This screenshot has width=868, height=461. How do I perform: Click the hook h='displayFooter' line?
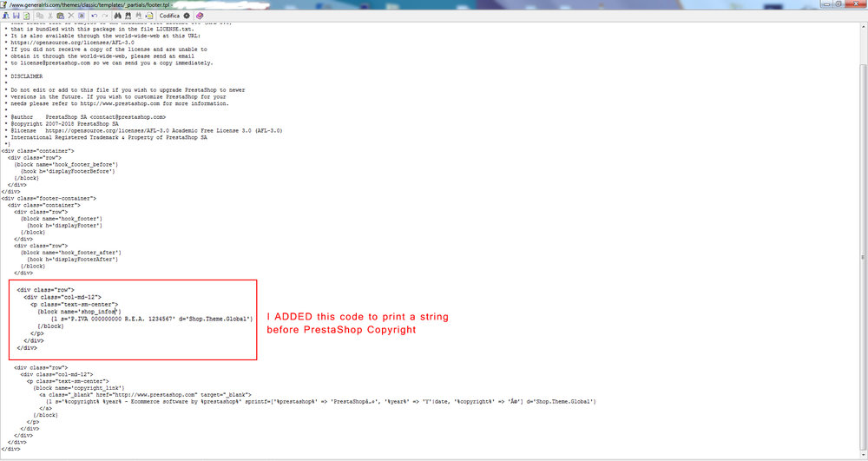(65, 225)
